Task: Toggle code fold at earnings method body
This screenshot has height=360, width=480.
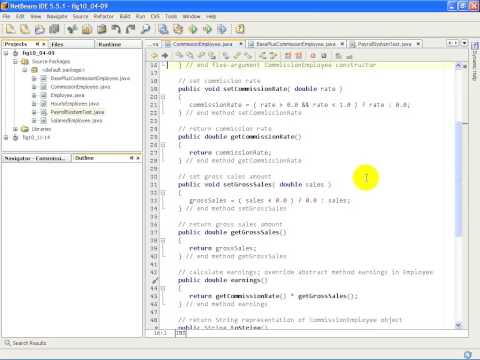Action: (x=163, y=288)
